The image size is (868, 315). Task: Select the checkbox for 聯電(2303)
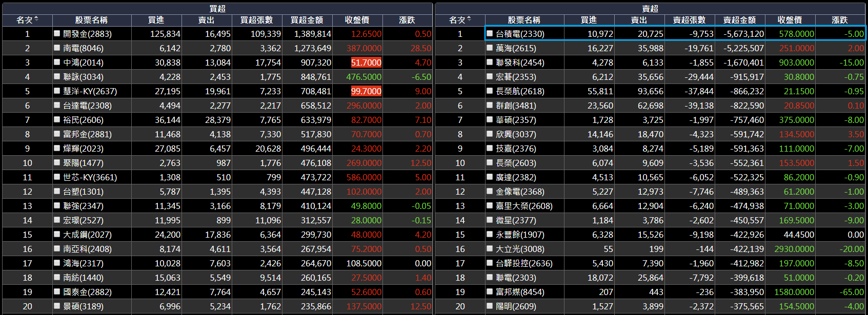(490, 277)
